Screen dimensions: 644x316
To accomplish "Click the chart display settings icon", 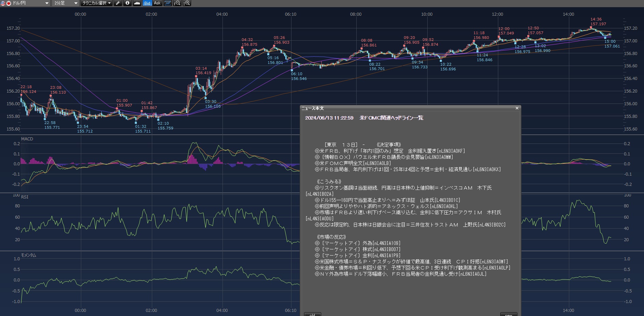I will 168,3.
